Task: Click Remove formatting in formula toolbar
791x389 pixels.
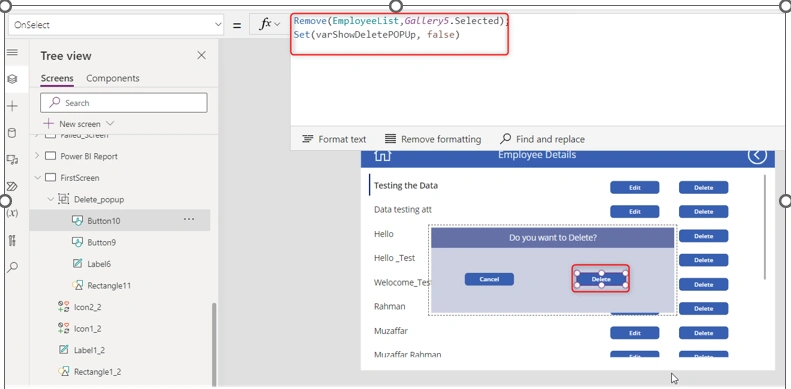Action: click(433, 139)
